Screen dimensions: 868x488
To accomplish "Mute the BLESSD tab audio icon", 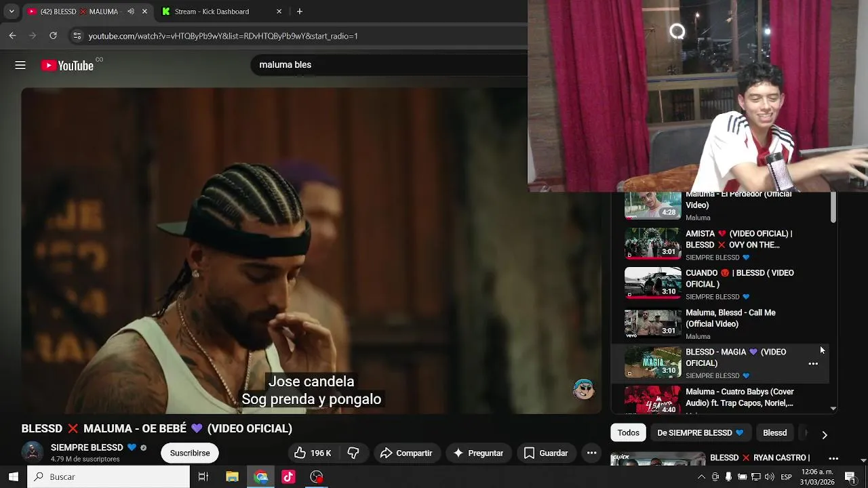I will (131, 12).
